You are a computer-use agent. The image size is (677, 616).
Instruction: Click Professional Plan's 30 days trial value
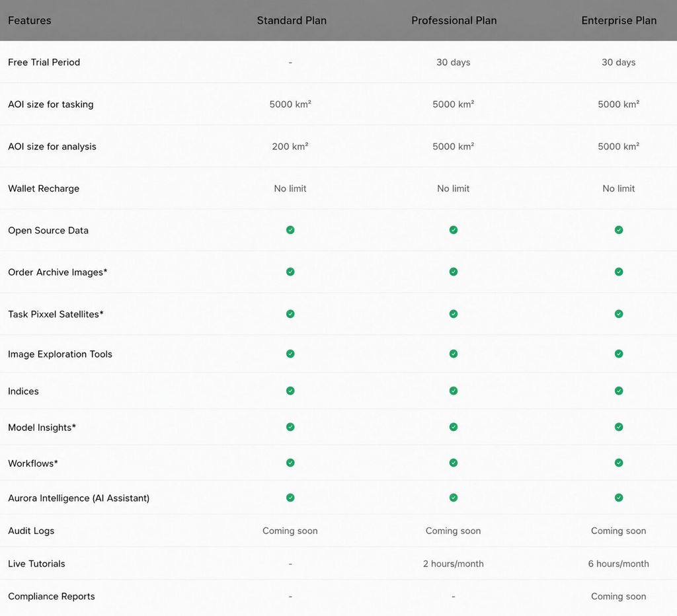(x=454, y=62)
